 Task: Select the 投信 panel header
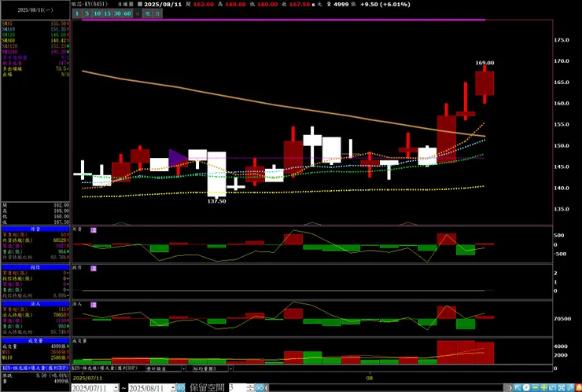35,267
